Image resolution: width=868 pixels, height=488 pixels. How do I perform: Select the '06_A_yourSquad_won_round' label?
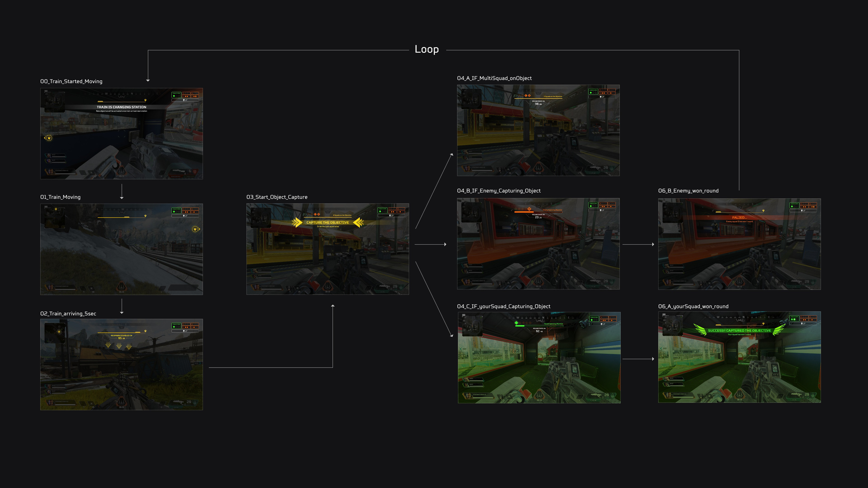693,307
